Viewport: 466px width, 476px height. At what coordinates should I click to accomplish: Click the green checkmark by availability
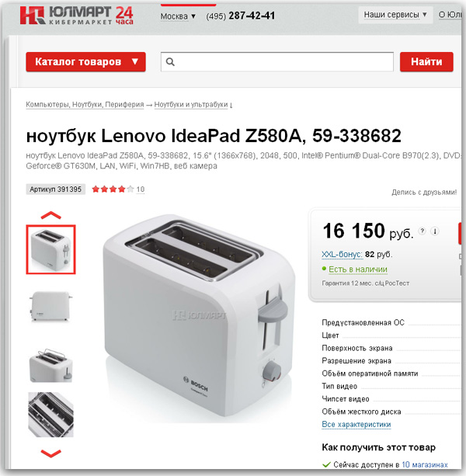[326, 464]
